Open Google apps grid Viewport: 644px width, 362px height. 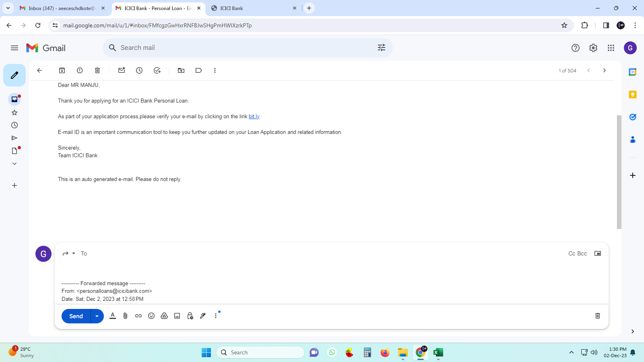[611, 48]
